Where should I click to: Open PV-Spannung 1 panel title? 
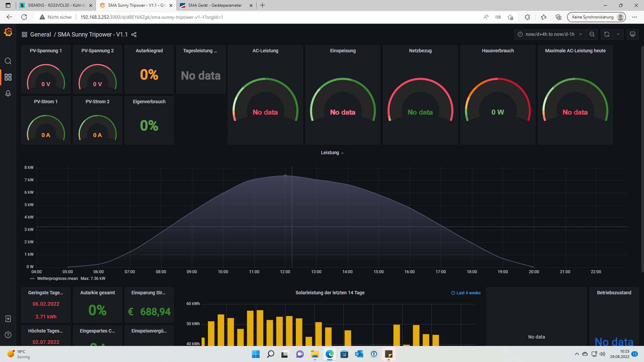click(x=46, y=51)
